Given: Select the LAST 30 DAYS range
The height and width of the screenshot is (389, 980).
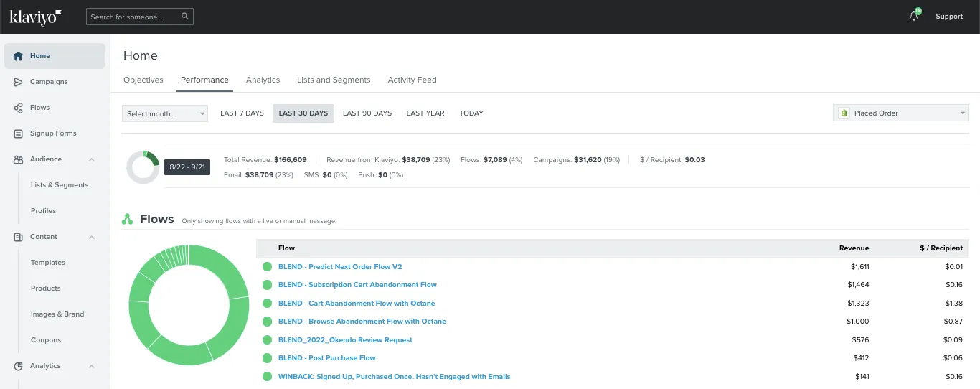Looking at the screenshot, I should click(x=303, y=113).
